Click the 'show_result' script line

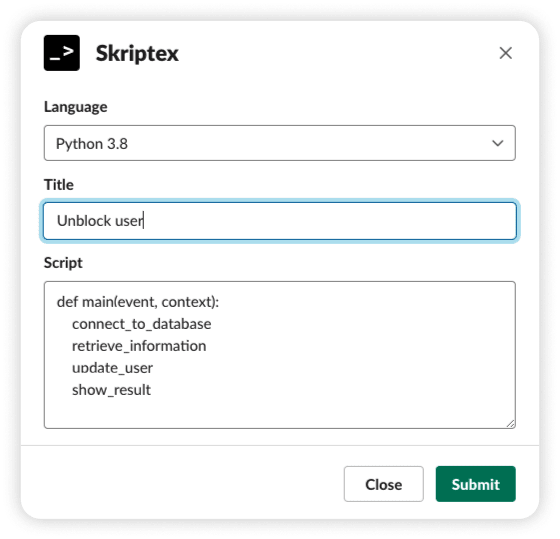111,390
